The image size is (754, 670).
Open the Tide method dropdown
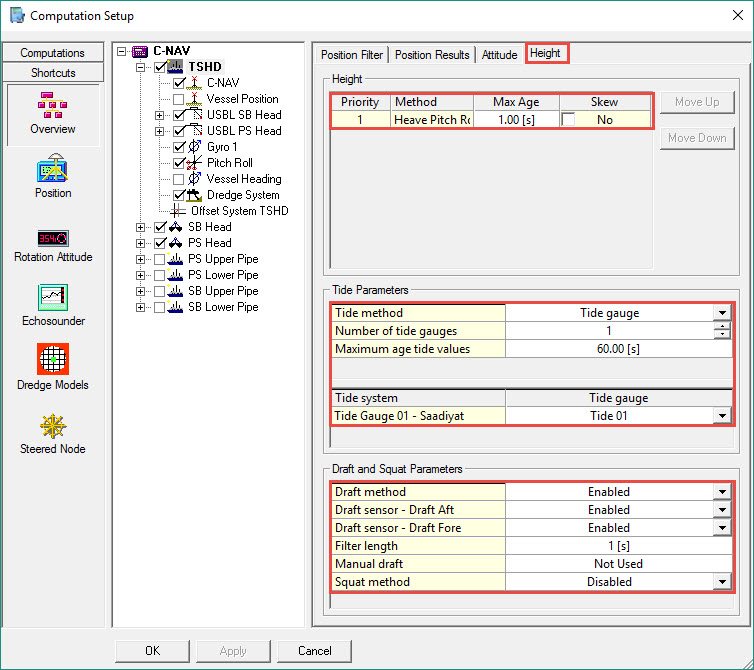[722, 312]
